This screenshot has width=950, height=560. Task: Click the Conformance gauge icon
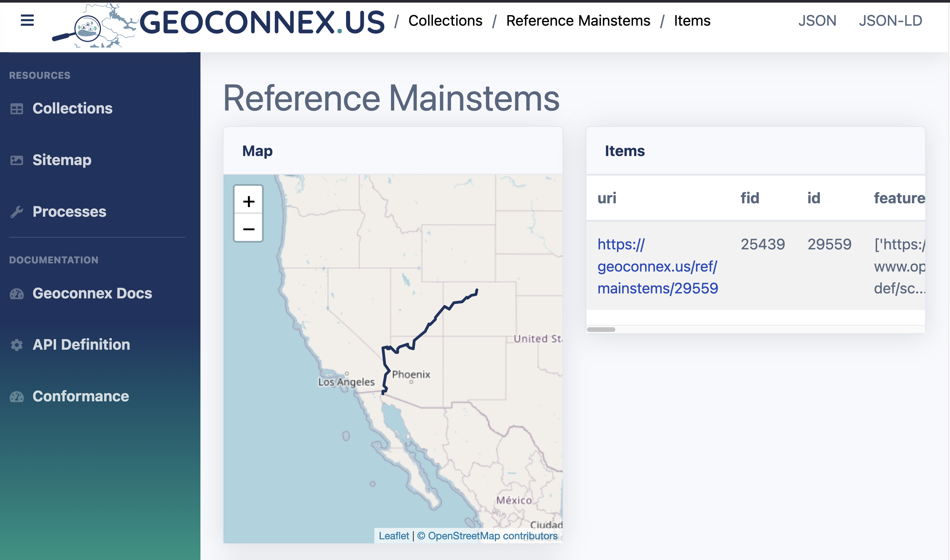[17, 397]
